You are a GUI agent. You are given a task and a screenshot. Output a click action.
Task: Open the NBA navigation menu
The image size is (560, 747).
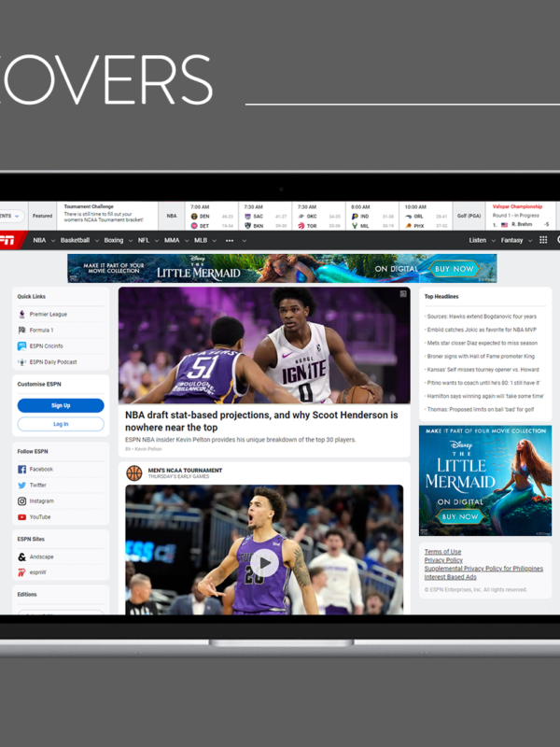coord(40,241)
